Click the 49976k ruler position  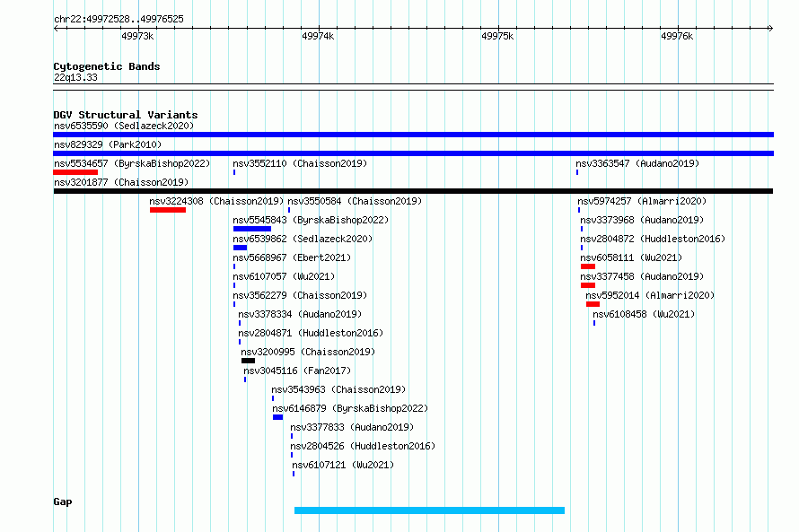pos(677,36)
